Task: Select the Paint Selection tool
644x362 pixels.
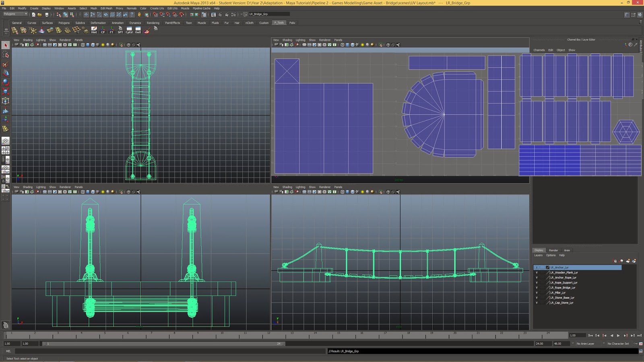Action: tap(5, 64)
